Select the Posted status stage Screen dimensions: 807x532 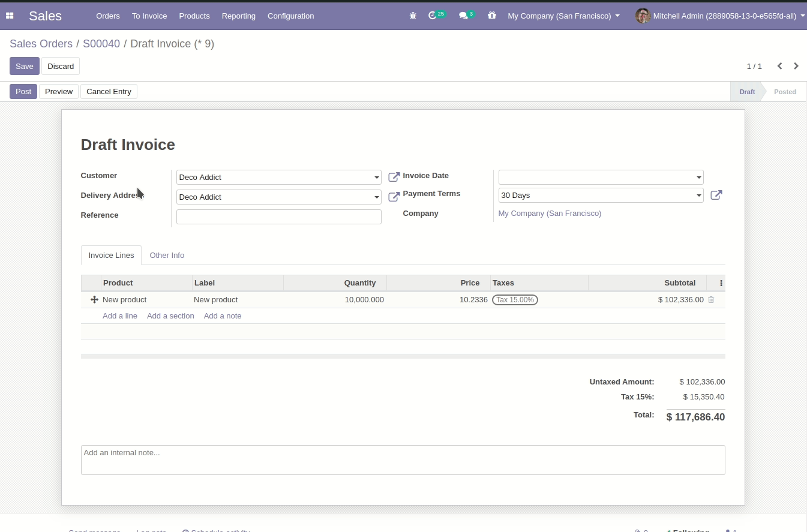(785, 92)
